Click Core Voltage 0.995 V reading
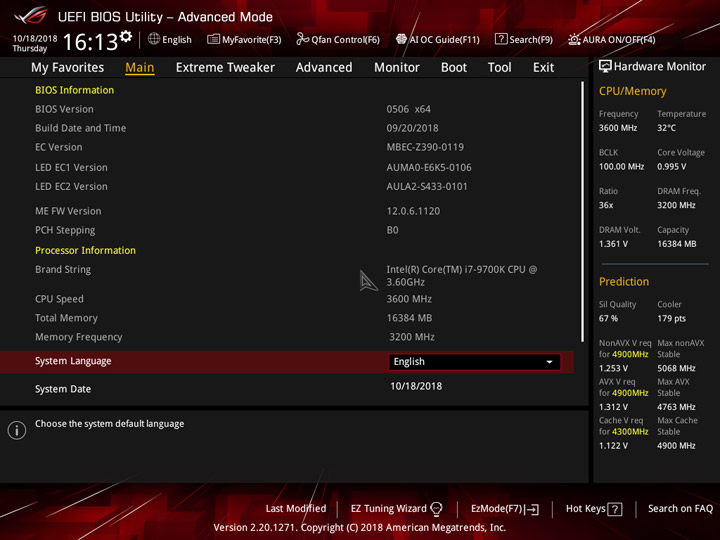Viewport: 720px width, 540px height. (x=671, y=166)
